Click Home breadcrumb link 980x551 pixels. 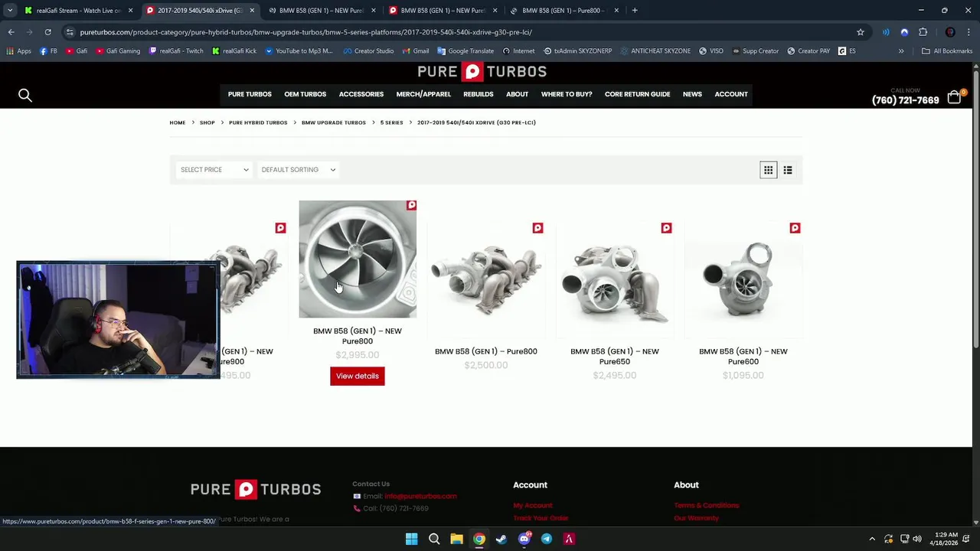178,122
